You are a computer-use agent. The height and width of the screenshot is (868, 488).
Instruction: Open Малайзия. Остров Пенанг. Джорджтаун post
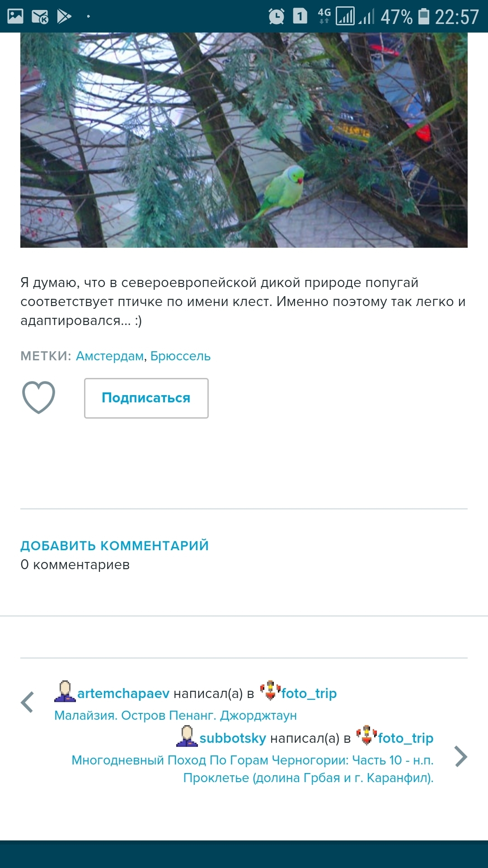tap(175, 716)
